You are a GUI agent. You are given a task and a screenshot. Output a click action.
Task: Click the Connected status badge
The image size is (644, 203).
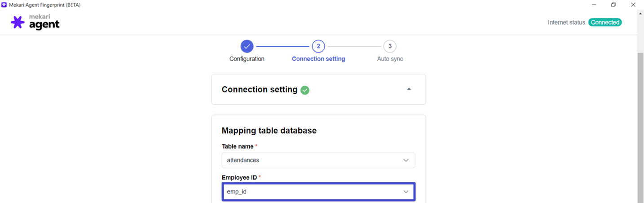(x=605, y=22)
